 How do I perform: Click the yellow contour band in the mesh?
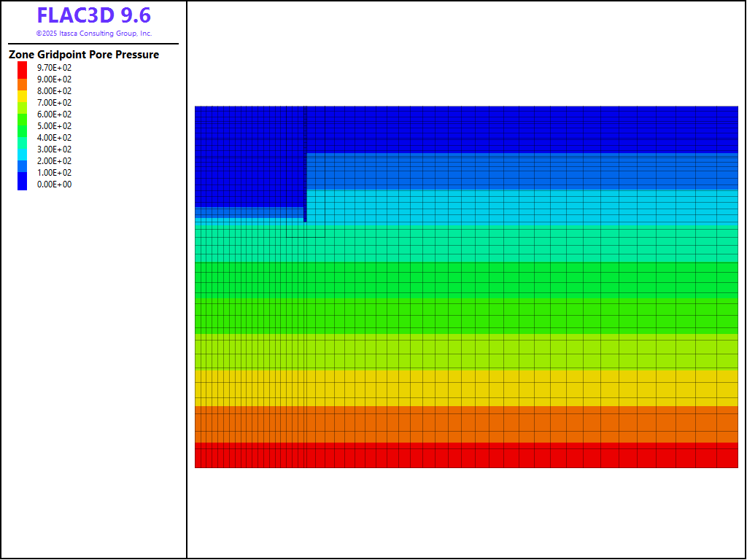(x=467, y=386)
